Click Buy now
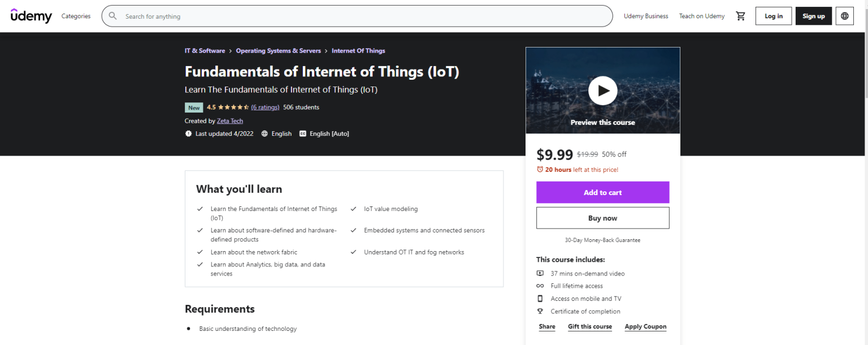The image size is (868, 345). 602,218
